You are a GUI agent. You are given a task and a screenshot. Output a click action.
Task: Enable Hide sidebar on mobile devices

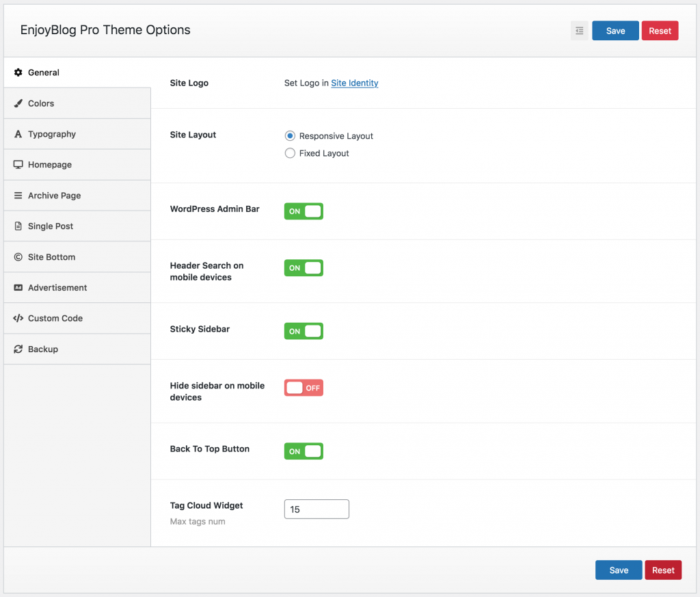[x=303, y=388]
